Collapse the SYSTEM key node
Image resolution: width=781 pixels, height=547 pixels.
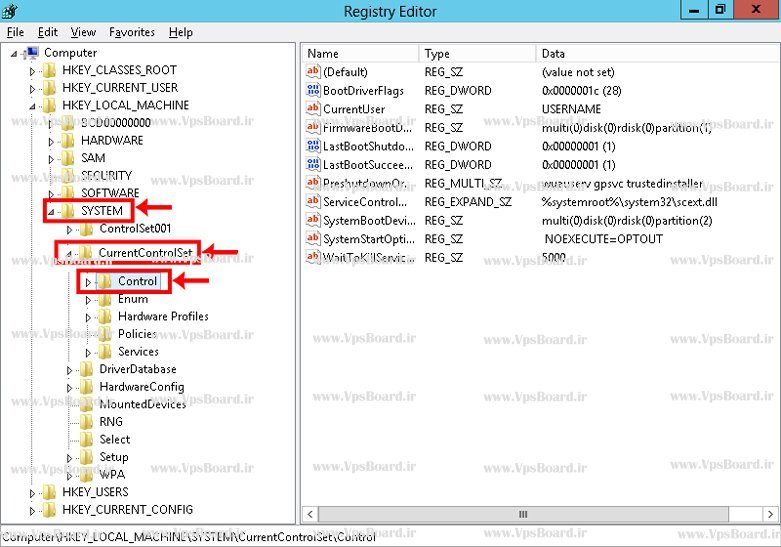coord(50,212)
